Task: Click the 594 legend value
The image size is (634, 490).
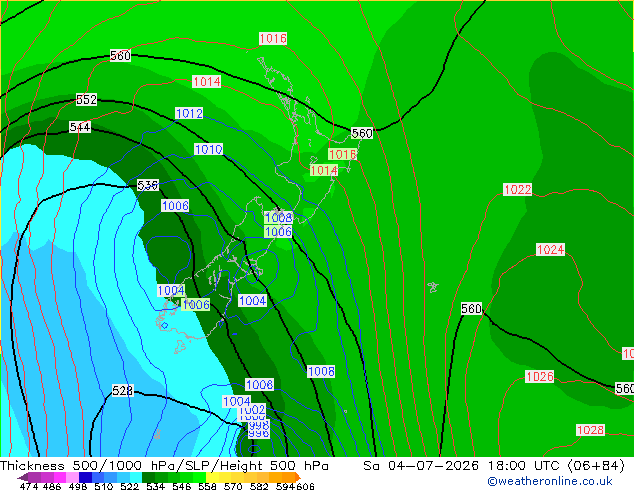Action: click(285, 486)
